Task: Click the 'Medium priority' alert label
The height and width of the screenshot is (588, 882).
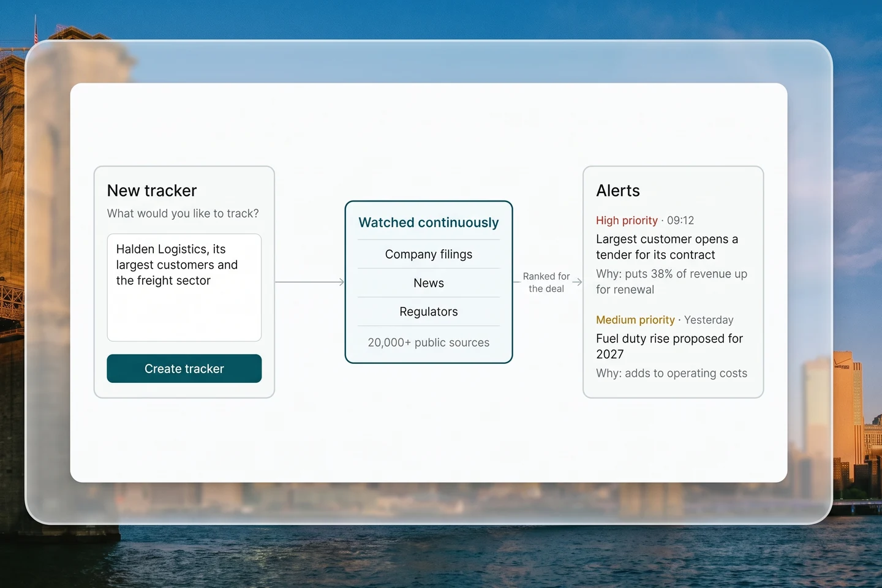Action: click(635, 320)
